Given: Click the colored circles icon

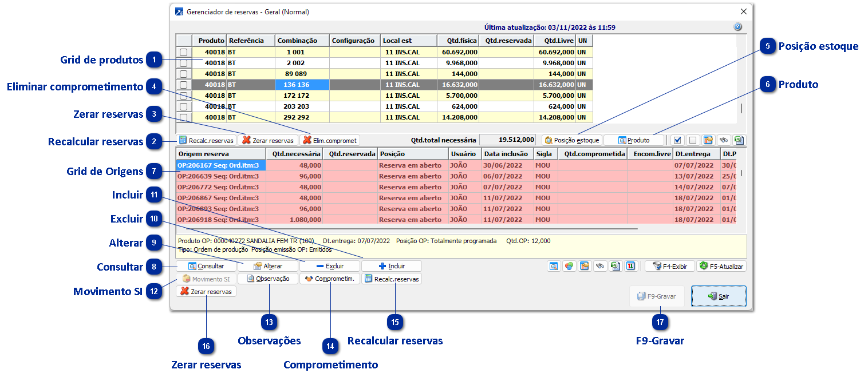Looking at the screenshot, I should click(x=569, y=266).
